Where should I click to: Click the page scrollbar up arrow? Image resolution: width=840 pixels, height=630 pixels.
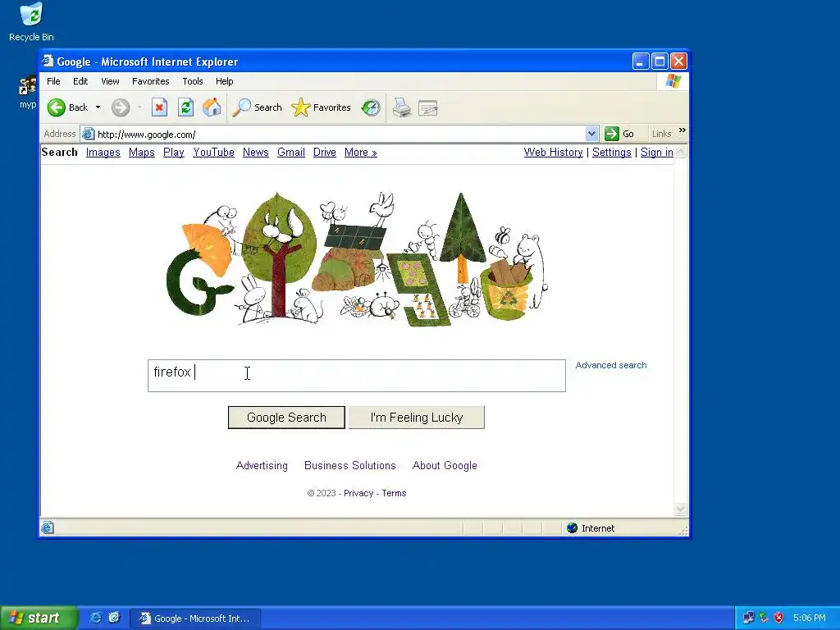coord(680,152)
